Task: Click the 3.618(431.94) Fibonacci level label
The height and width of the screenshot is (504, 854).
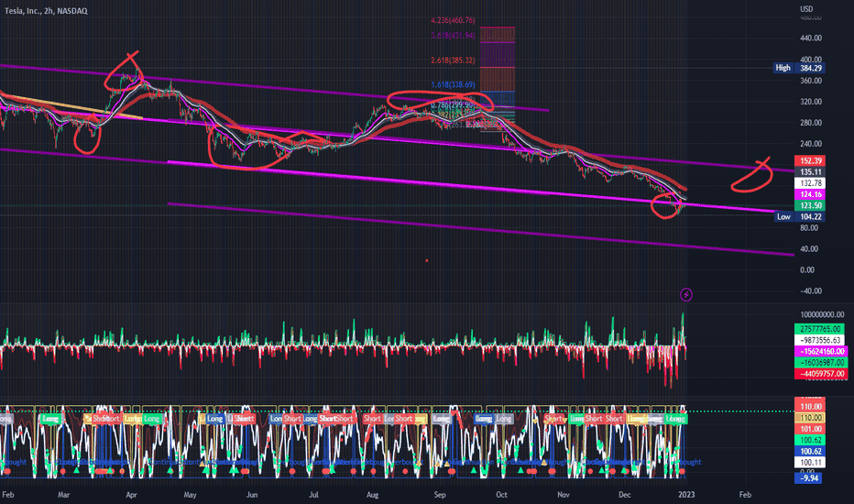Action: (454, 36)
